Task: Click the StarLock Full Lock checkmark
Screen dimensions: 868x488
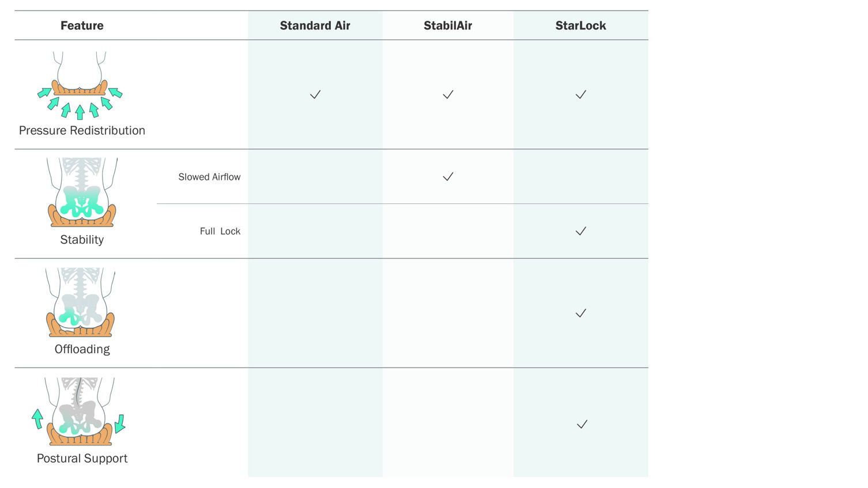Action: pos(580,231)
